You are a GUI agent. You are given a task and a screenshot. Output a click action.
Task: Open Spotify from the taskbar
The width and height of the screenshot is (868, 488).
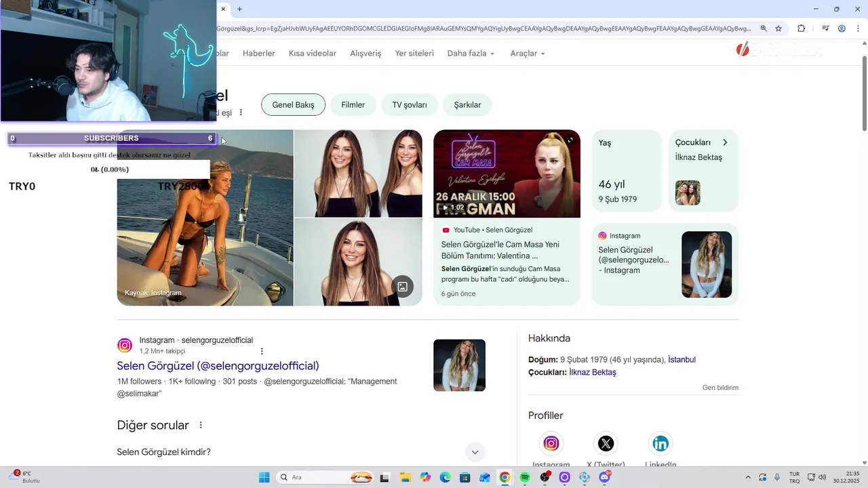click(524, 477)
